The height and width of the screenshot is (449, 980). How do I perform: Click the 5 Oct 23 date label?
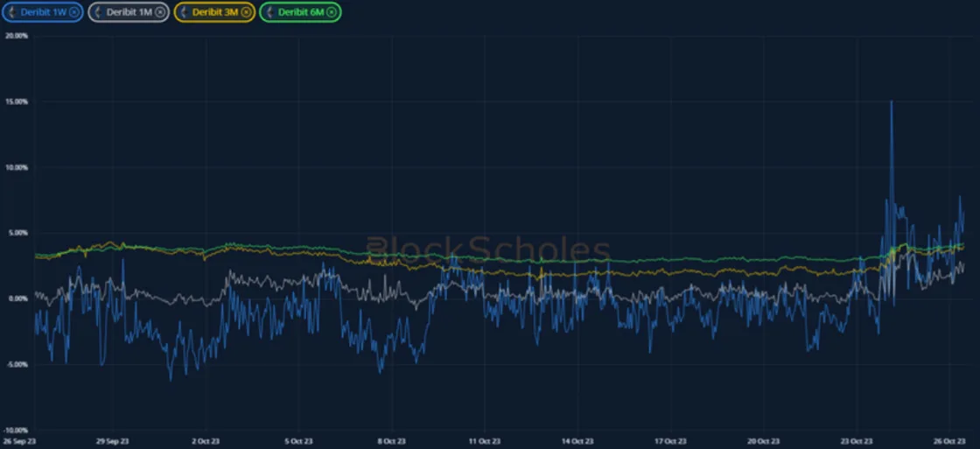(x=298, y=441)
